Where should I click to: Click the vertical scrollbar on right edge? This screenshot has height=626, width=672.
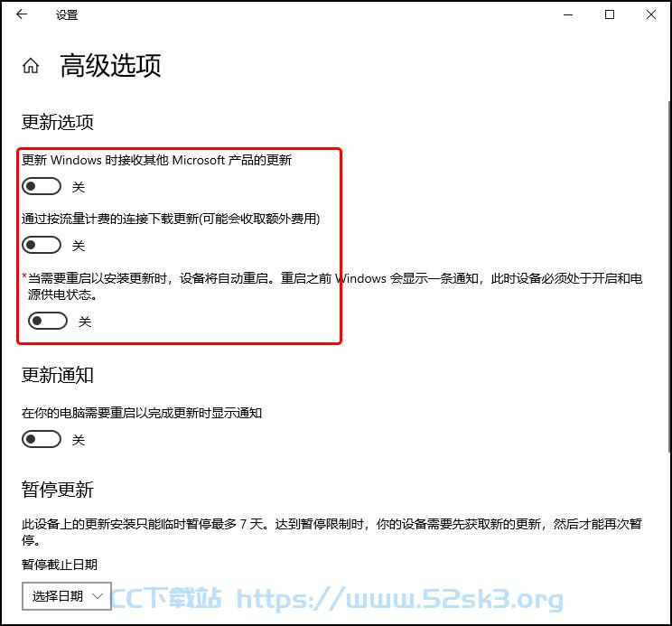[x=669, y=276]
